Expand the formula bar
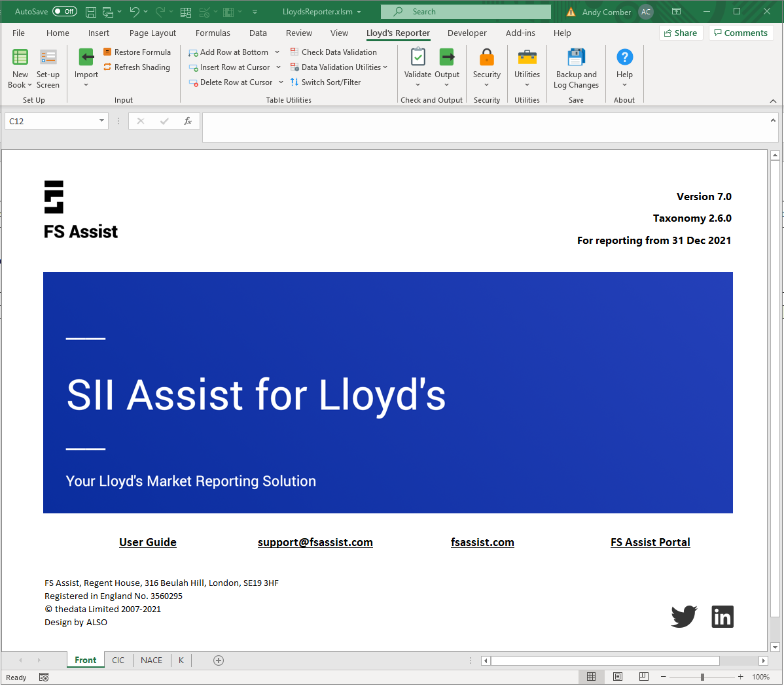Viewport: 784px width, 686px height. click(x=773, y=120)
